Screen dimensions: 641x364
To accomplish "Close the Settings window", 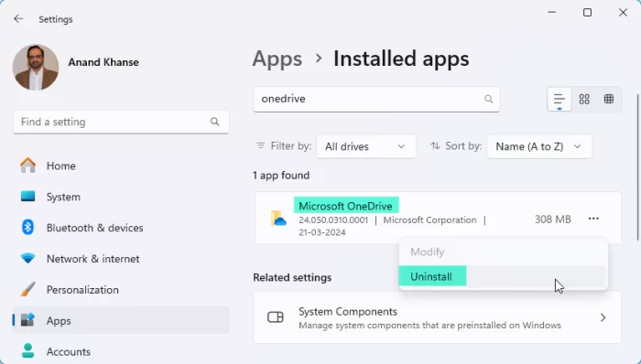I will pyautogui.click(x=623, y=13).
